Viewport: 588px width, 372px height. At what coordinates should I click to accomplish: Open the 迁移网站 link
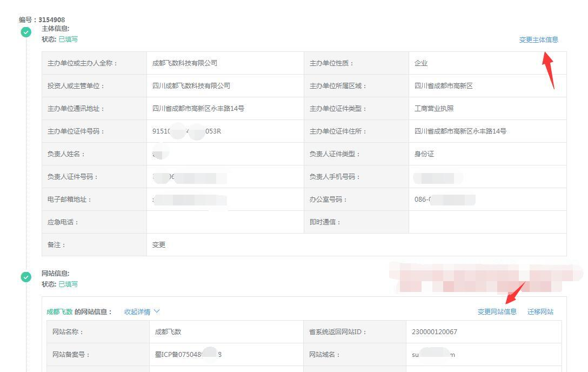540,311
